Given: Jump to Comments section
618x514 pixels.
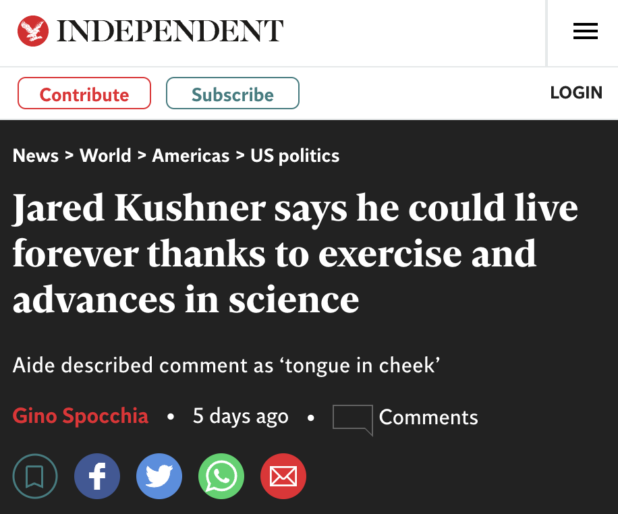Looking at the screenshot, I should (428, 417).
